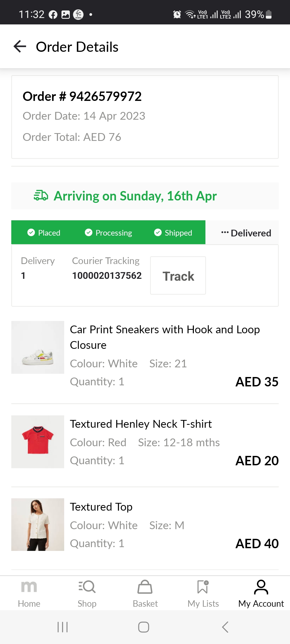Tap Android home navigation button

point(144,627)
